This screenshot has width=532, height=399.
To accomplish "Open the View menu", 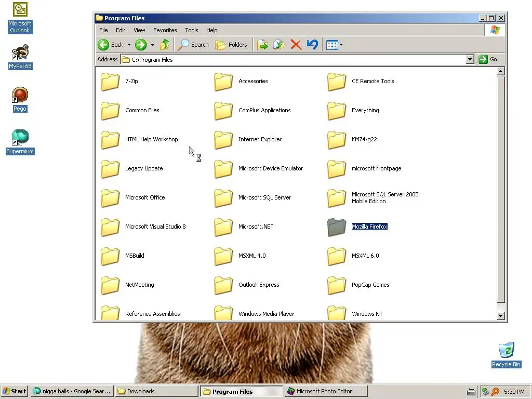I will click(x=139, y=30).
